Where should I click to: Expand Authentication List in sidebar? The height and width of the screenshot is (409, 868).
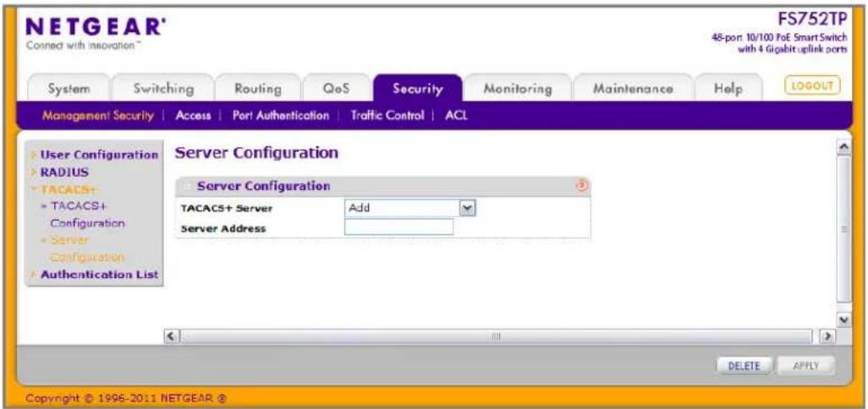pos(98,274)
